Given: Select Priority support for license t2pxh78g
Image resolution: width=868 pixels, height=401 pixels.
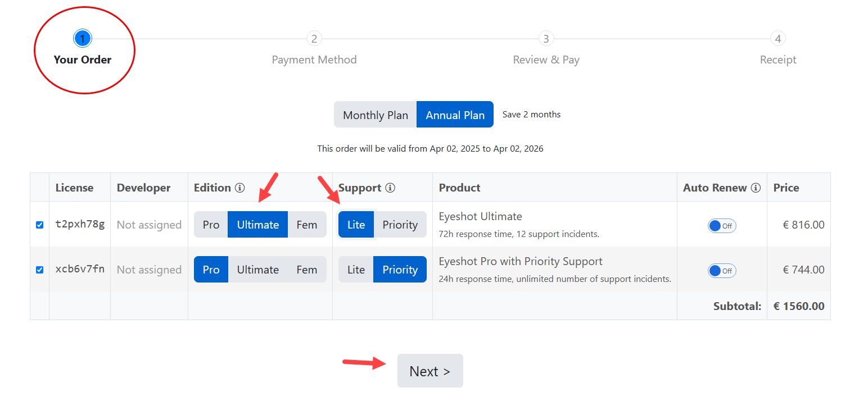Looking at the screenshot, I should 400,225.
